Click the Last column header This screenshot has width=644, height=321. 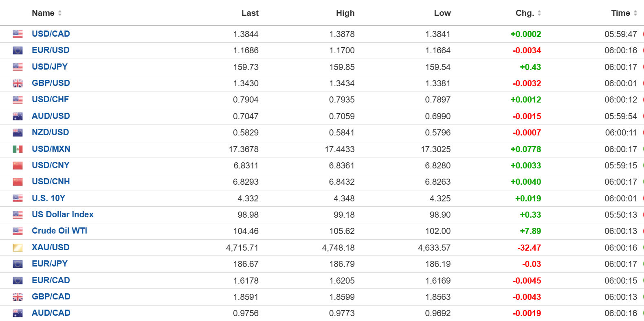250,13
